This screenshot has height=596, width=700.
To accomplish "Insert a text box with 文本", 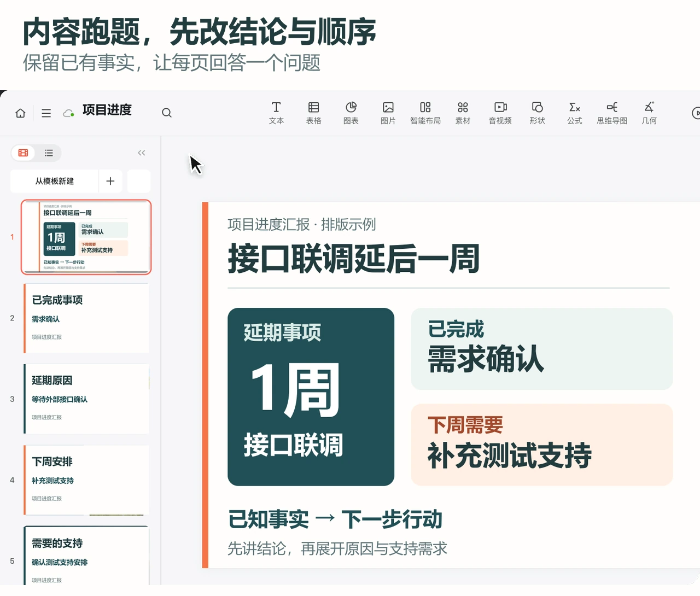I will coord(276,113).
